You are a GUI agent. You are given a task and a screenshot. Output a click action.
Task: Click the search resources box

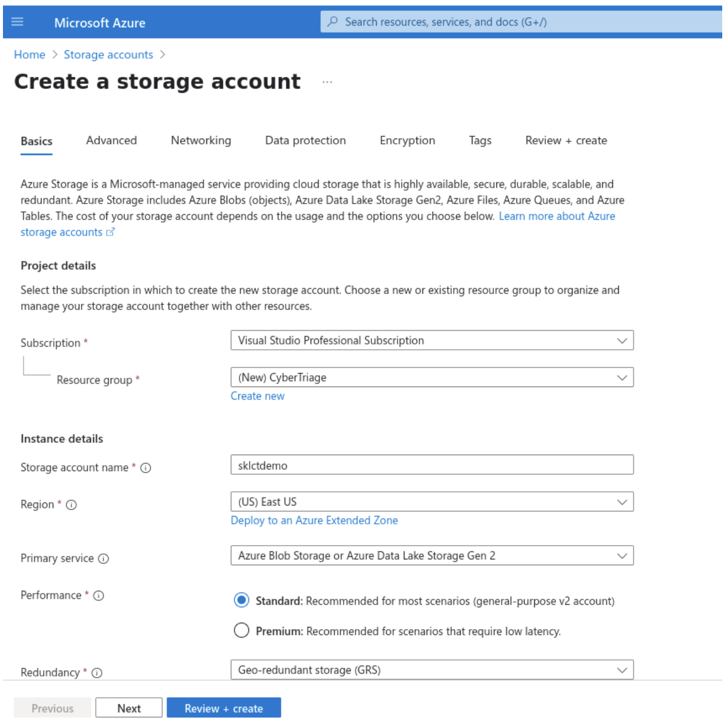[x=521, y=22]
